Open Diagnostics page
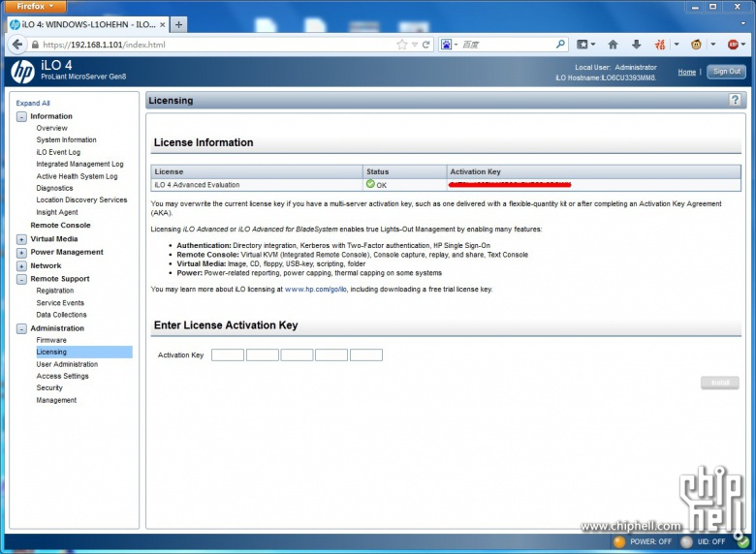756x554 pixels. tap(54, 188)
